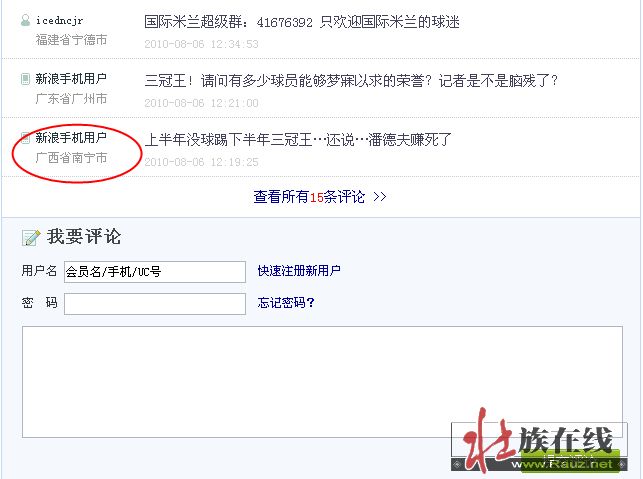Open 新浪手机用户 profile from 广东省广州市

pyautogui.click(x=71, y=79)
